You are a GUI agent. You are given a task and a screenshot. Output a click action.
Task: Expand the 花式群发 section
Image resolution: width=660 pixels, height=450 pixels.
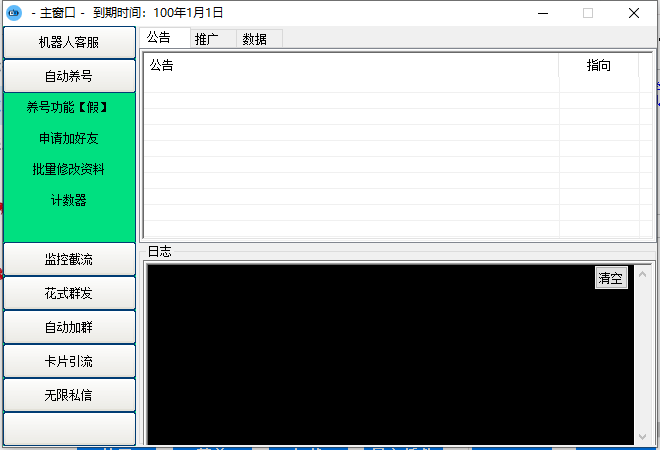point(69,293)
